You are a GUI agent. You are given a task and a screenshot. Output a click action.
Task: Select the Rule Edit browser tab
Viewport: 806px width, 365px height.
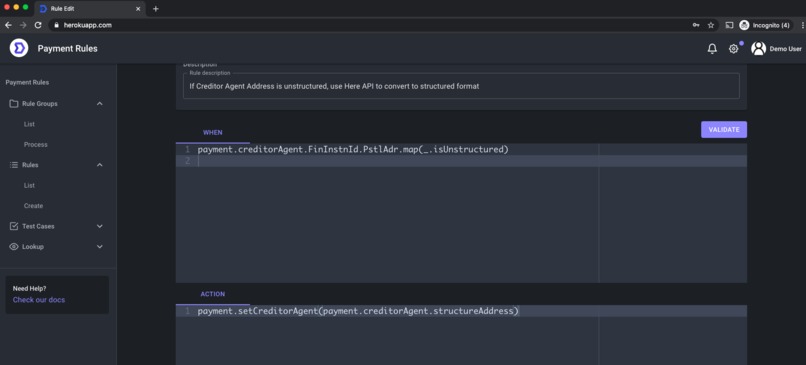point(89,9)
